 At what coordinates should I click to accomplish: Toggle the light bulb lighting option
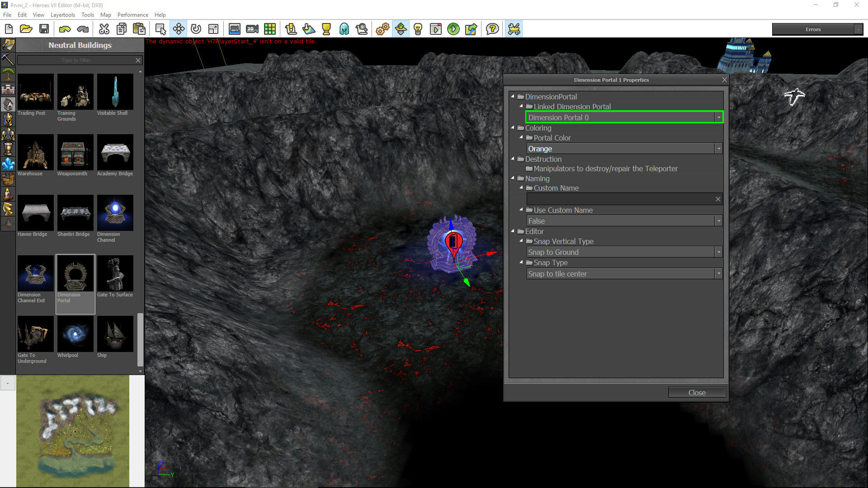pos(418,29)
